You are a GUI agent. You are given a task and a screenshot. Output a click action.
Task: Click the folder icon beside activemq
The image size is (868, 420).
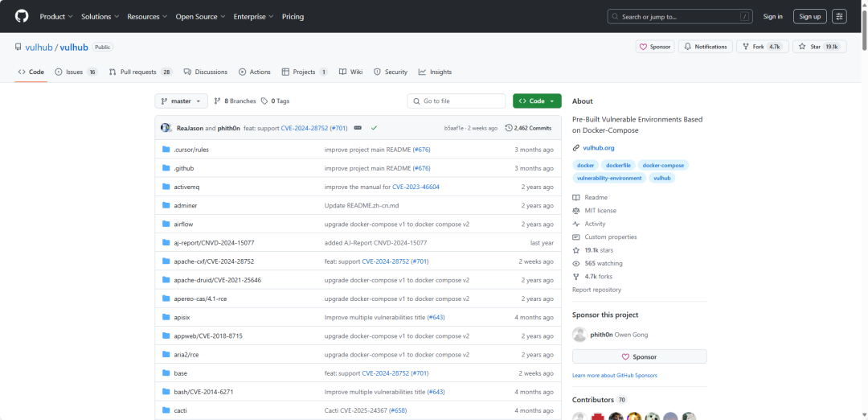pos(166,187)
